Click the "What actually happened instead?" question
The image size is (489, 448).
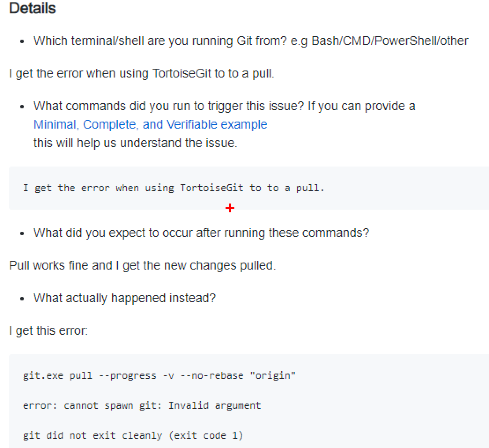(124, 298)
